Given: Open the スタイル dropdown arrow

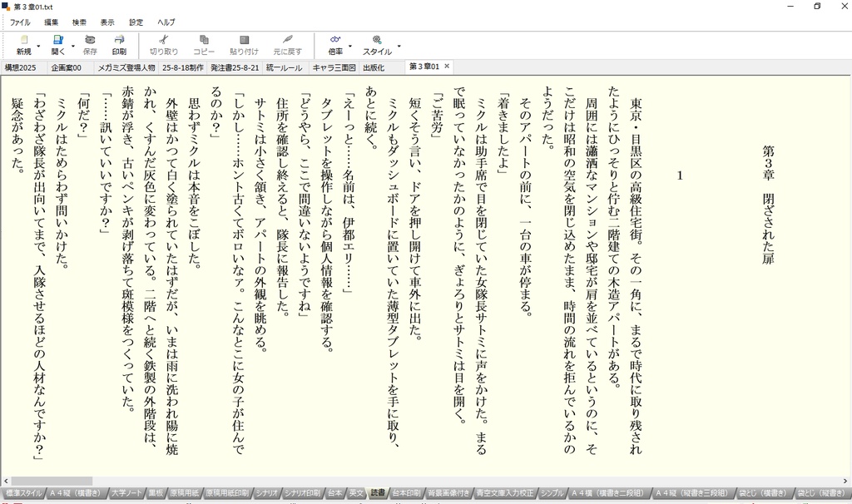Looking at the screenshot, I should 399,47.
